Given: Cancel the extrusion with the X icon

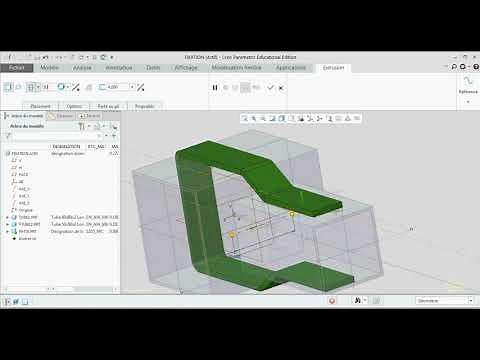Looking at the screenshot, I should 281,88.
